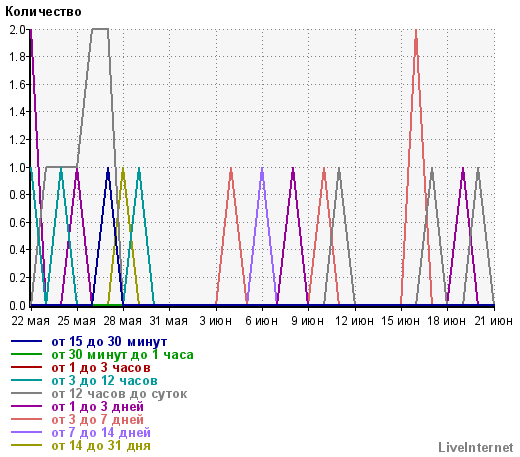
Task: Click the dark red 'от 1 до 3 часов' legend line
Action: coord(26,367)
